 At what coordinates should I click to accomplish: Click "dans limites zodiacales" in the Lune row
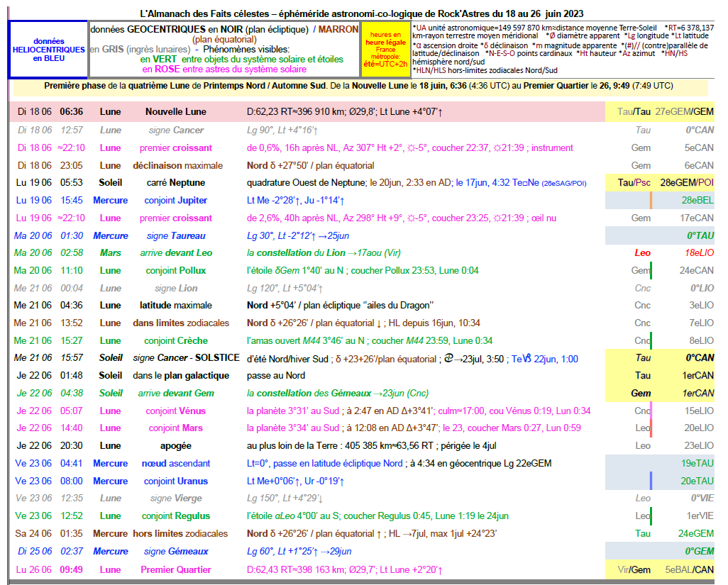[181, 323]
